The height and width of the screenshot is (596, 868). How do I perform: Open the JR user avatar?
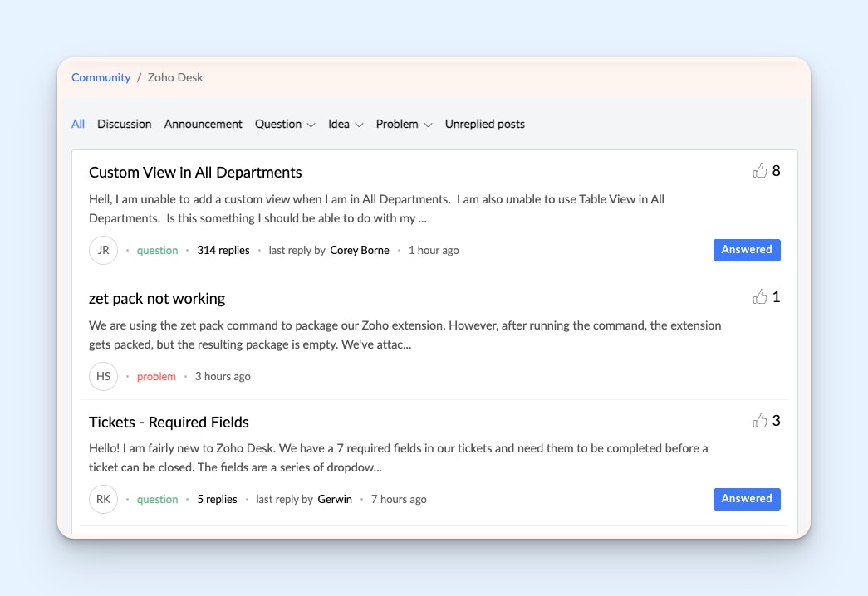coord(103,250)
